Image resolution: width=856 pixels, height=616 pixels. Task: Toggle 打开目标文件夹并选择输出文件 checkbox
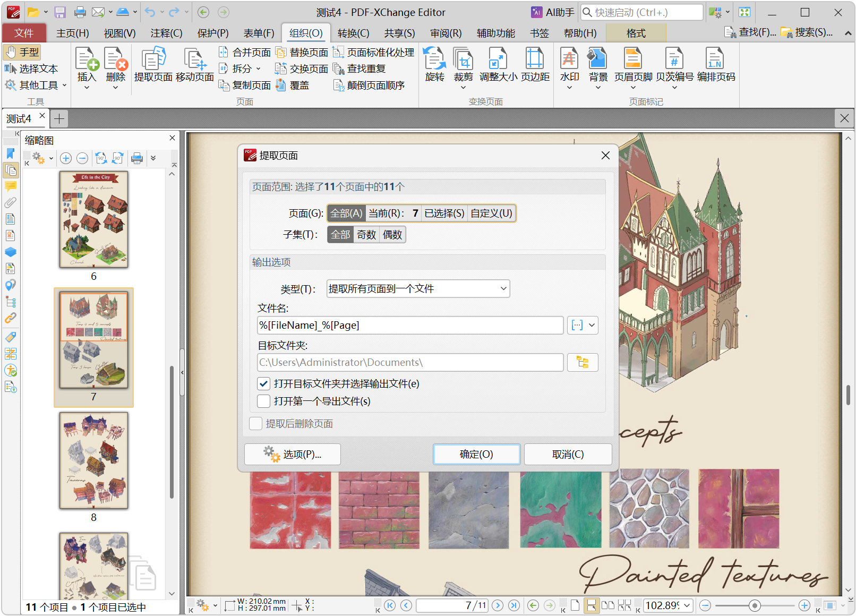click(x=263, y=383)
